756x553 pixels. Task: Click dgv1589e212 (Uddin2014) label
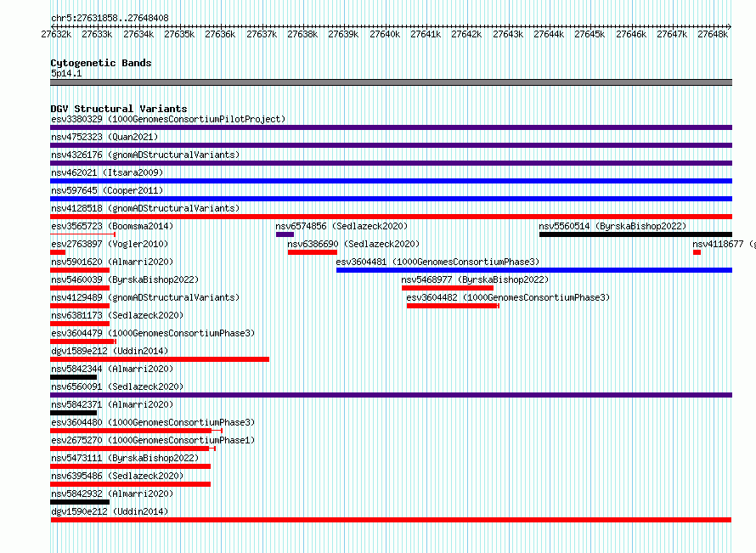pyautogui.click(x=110, y=351)
